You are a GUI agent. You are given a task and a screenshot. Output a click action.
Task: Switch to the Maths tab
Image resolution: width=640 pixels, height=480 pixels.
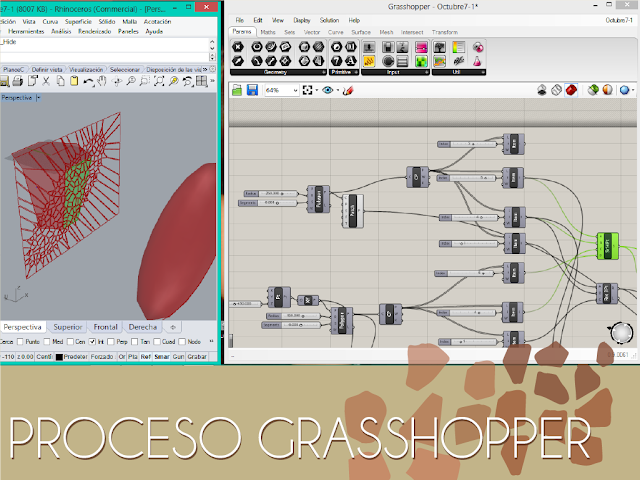point(268,32)
